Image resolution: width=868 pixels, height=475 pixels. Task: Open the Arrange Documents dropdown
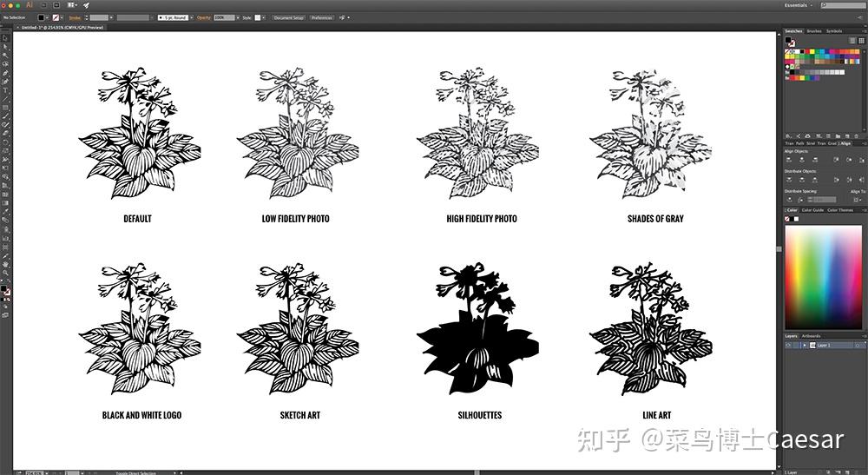73,5
